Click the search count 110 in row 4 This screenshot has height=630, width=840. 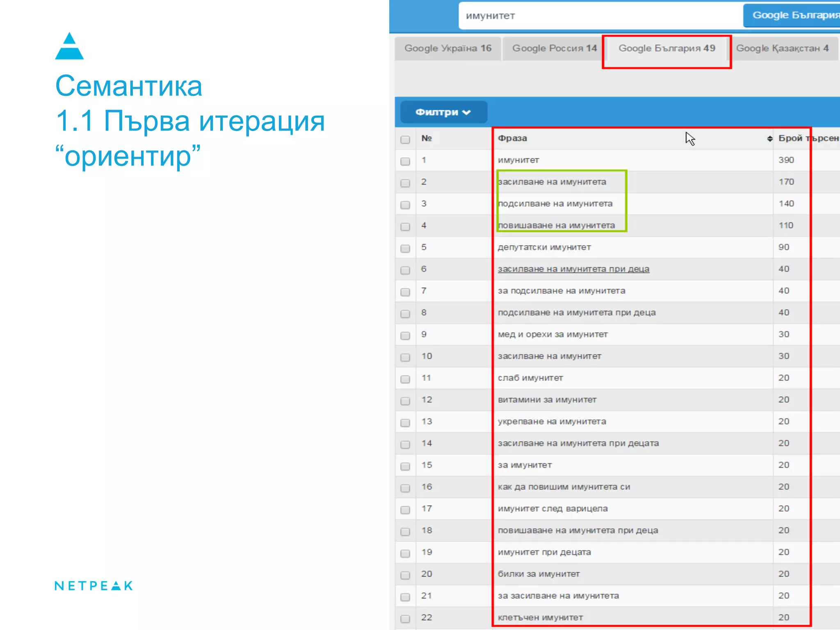[x=786, y=225]
